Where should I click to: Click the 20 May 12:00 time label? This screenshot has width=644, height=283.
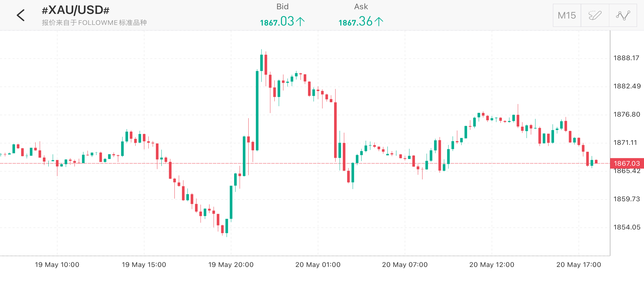coord(492,264)
